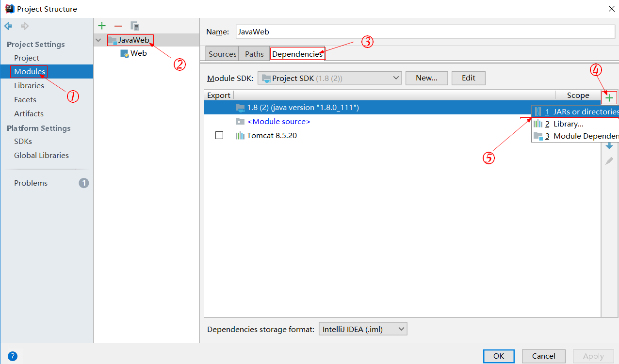This screenshot has width=619, height=364.
Task: Select the Tomcat 8.5.20 row
Action: (x=402, y=136)
